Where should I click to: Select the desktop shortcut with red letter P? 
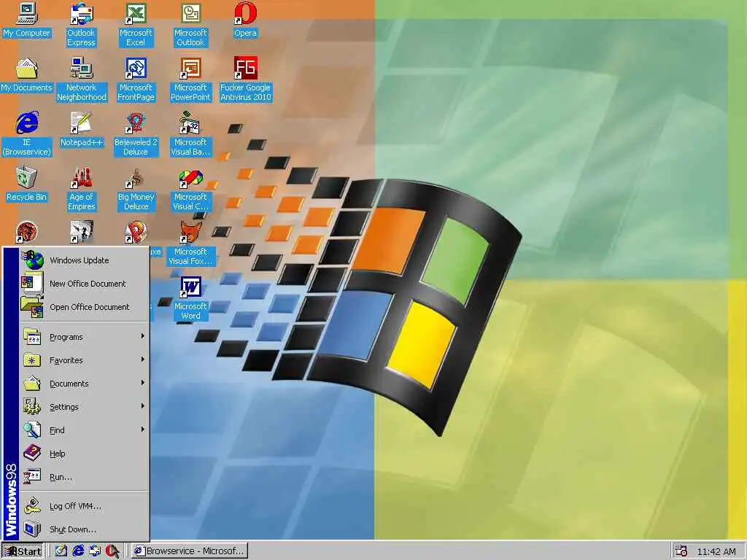136,232
